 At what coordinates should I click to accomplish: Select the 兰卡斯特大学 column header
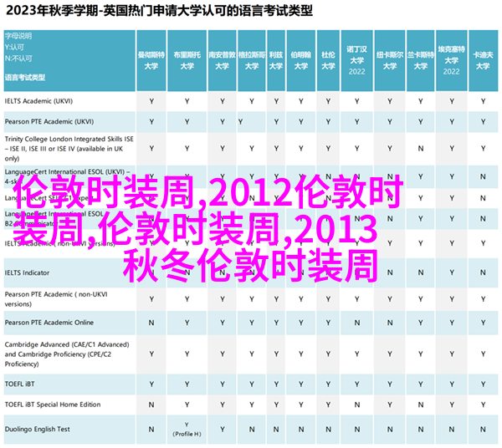click(420, 60)
